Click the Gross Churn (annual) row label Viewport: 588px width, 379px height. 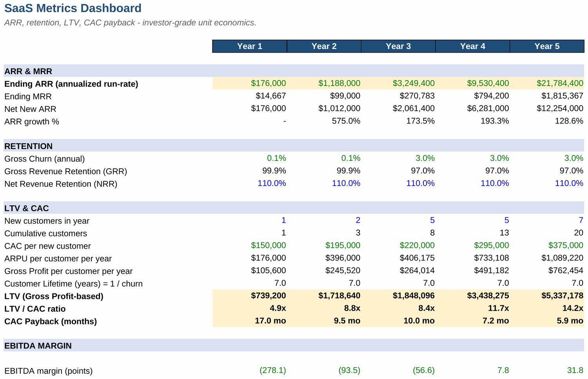point(45,159)
